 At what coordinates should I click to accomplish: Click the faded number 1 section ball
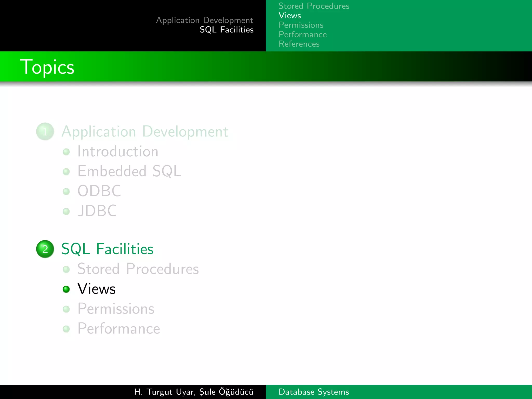[x=45, y=131]
